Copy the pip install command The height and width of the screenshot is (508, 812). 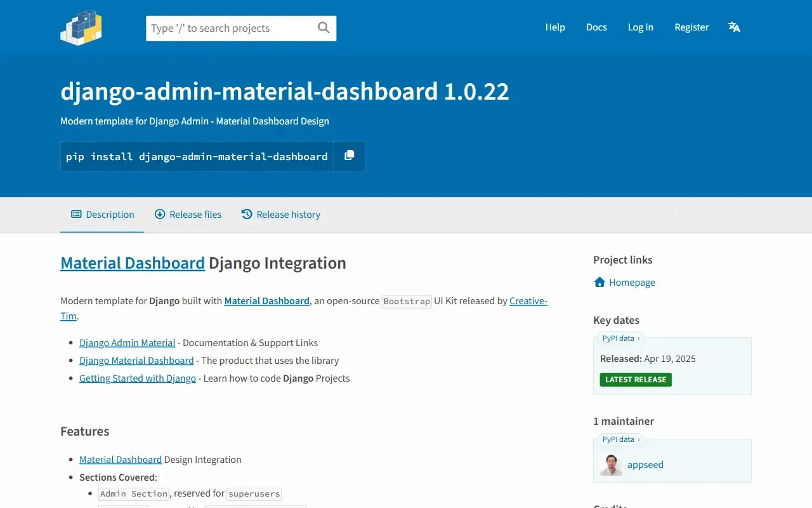point(349,156)
